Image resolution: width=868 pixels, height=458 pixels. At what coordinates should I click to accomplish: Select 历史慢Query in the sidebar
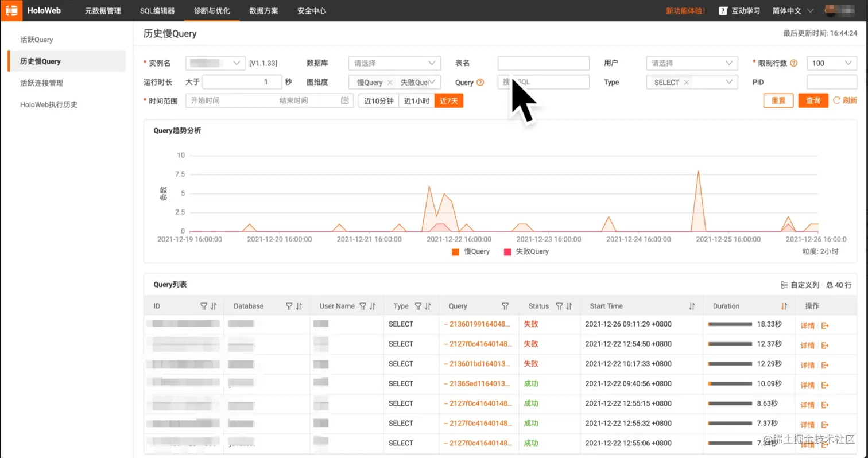(67, 61)
